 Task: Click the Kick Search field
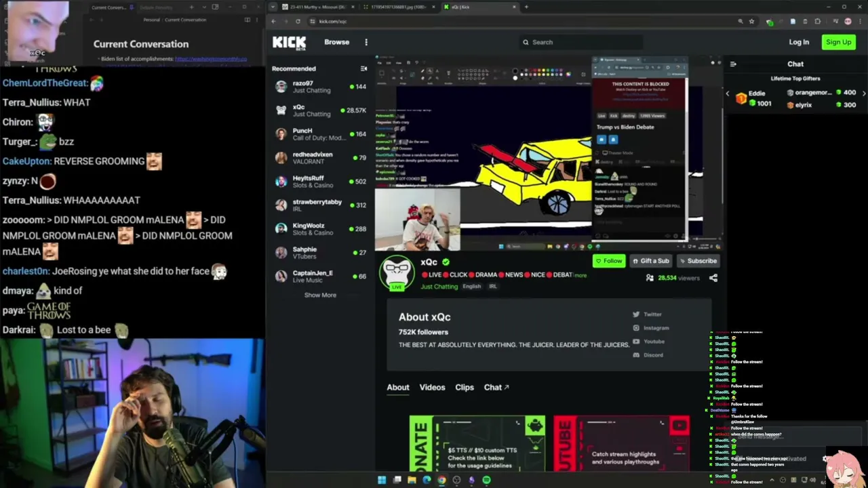click(x=581, y=42)
